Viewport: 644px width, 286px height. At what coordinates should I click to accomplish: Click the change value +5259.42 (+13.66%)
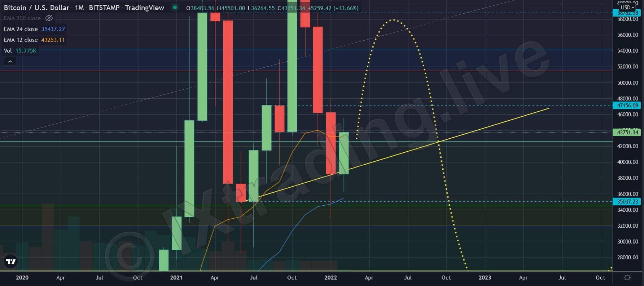click(x=333, y=8)
